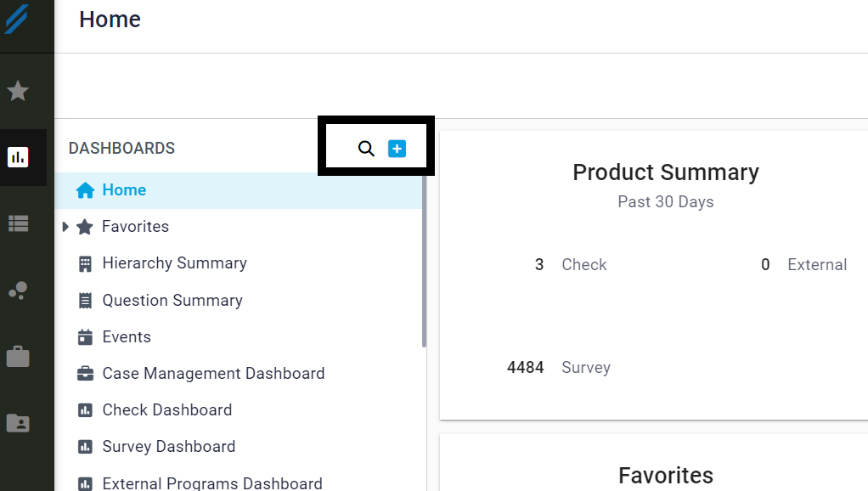The width and height of the screenshot is (868, 491).
Task: Open the list view icon in left rail
Action: (18, 223)
